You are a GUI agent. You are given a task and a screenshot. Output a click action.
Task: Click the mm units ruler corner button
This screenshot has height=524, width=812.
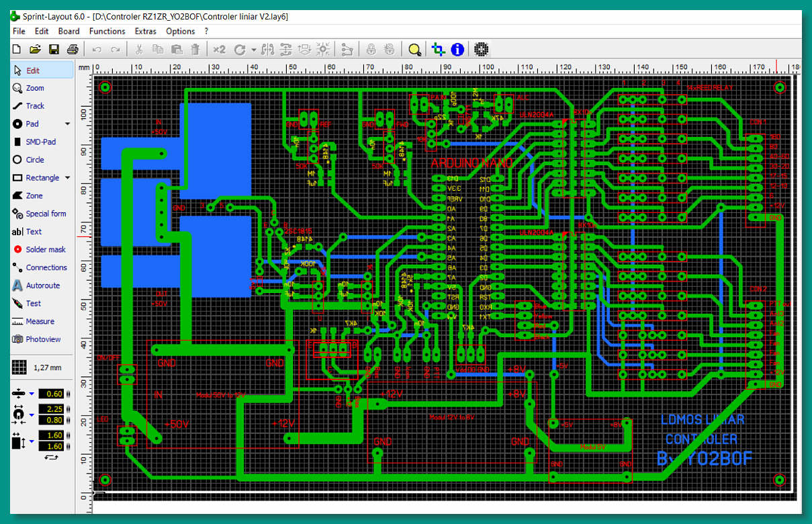point(83,67)
